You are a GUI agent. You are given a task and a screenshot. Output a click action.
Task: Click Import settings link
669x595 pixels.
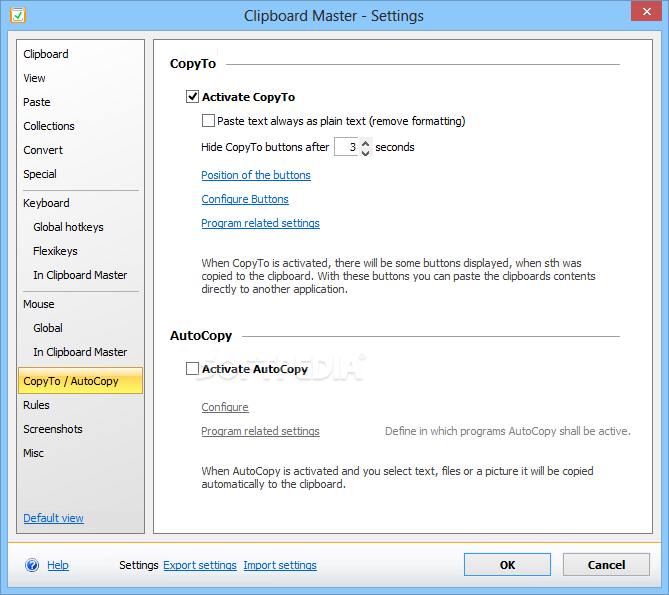pos(280,565)
